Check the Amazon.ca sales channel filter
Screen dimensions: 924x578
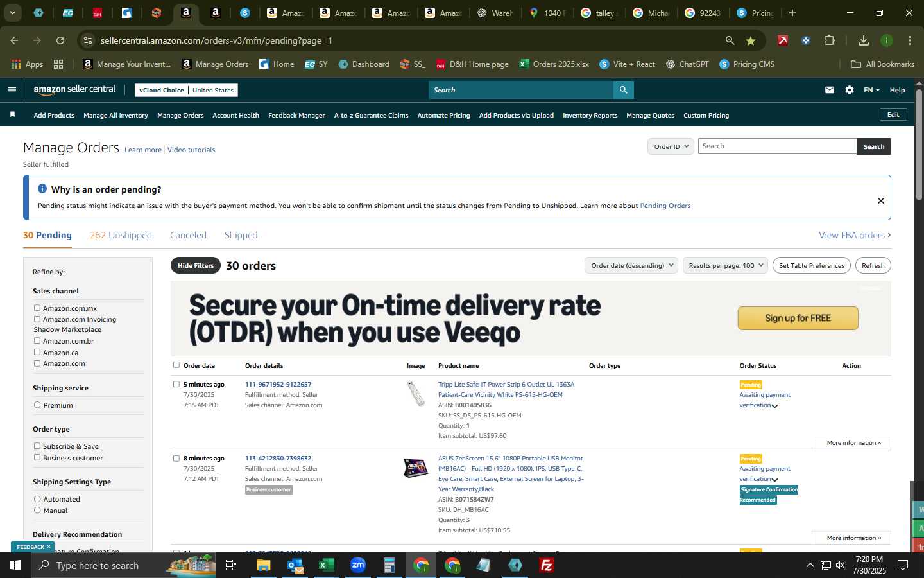tap(37, 352)
